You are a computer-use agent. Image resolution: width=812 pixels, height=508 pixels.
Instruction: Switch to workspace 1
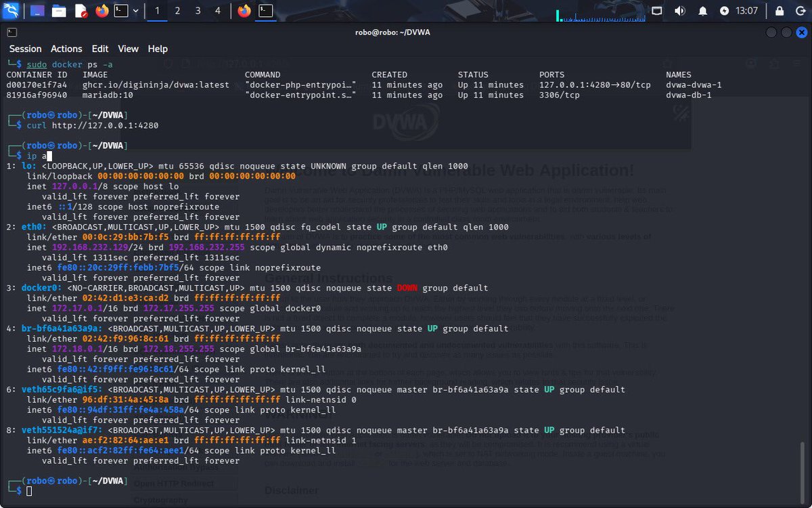157,11
